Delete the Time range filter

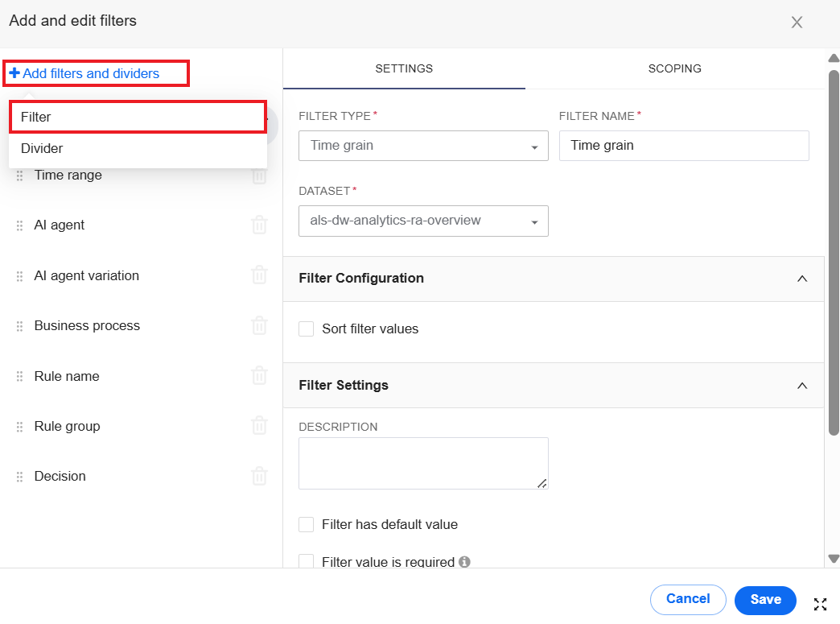click(259, 176)
